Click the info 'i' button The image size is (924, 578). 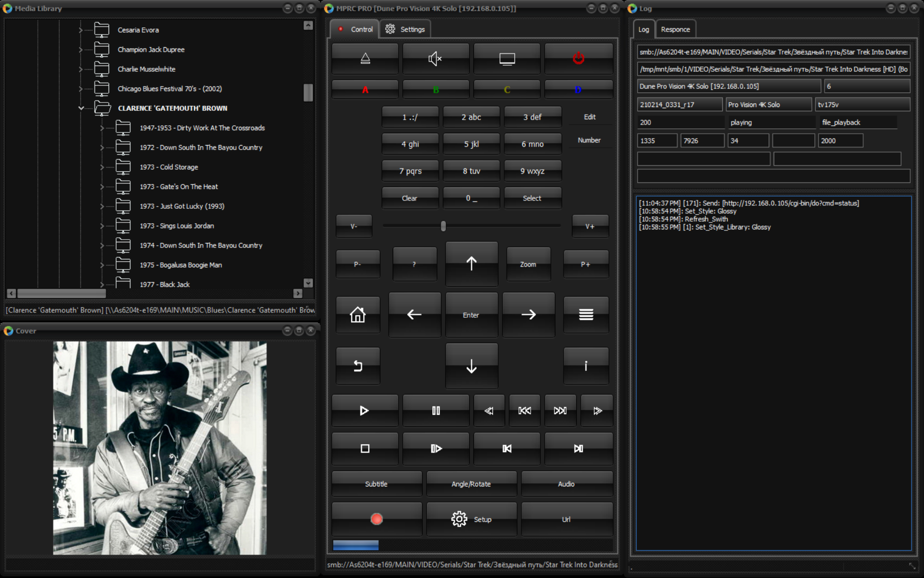pos(586,366)
